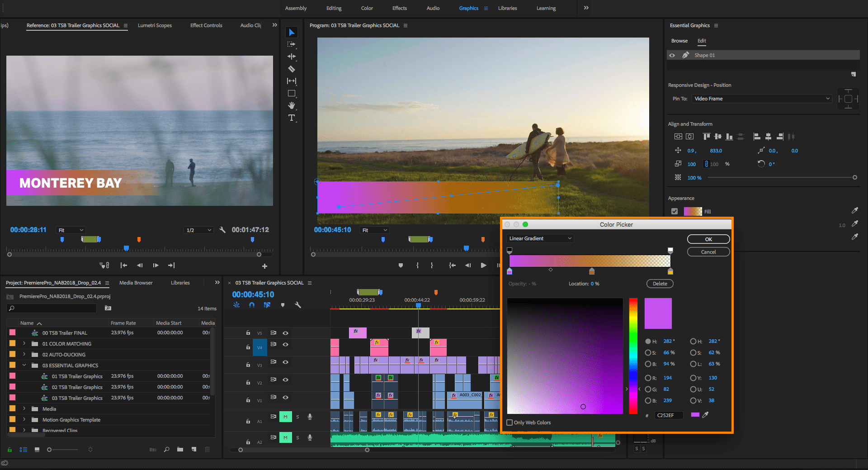Hide the V3 track with its eye toggle

click(285, 362)
